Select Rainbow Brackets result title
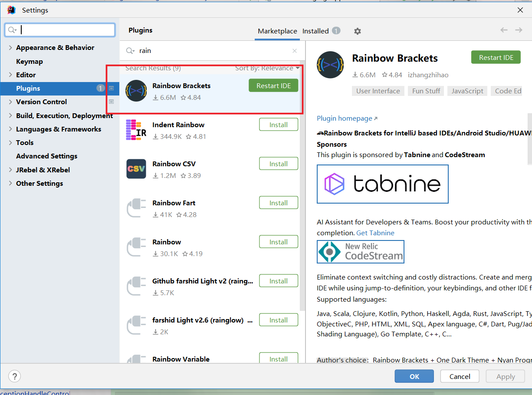Image resolution: width=532 pixels, height=395 pixels. [x=181, y=86]
